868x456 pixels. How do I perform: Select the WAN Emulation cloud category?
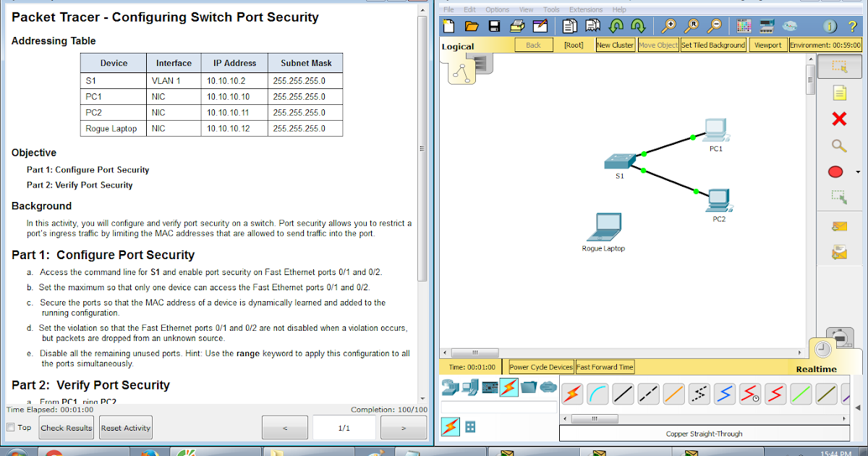click(x=548, y=387)
